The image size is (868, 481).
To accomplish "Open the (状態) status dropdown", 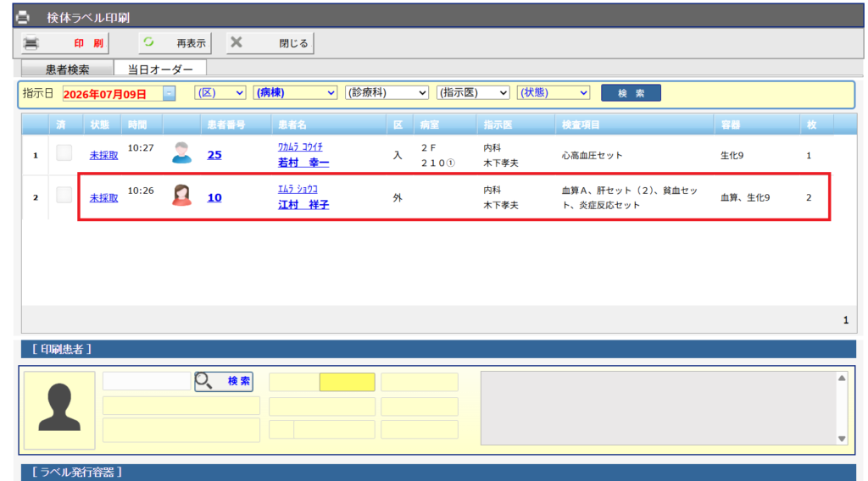I will click(x=553, y=93).
